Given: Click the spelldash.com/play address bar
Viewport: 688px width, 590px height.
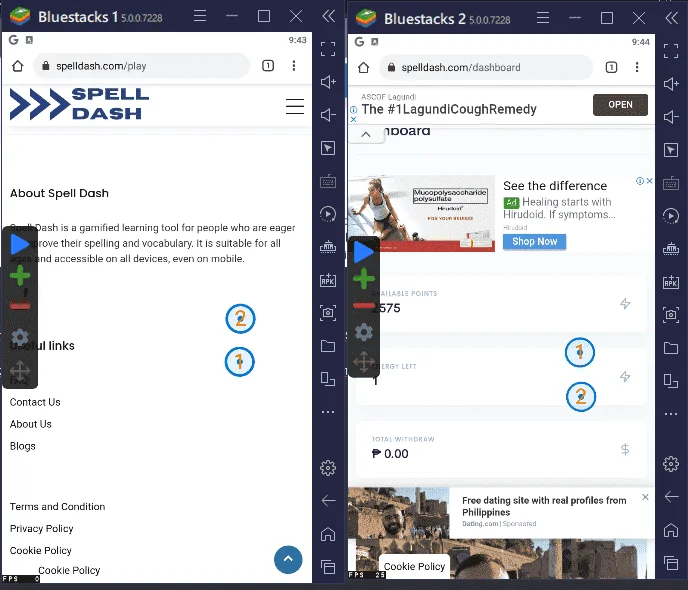Looking at the screenshot, I should click(142, 66).
